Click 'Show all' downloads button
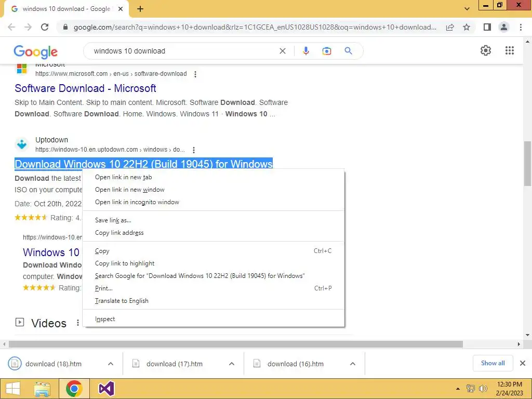This screenshot has height=399, width=532. [x=493, y=363]
